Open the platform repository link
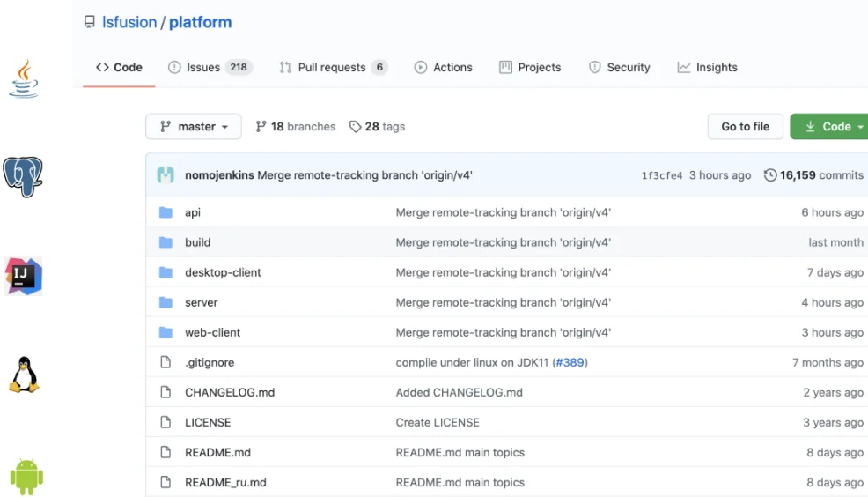This screenshot has width=868, height=497. coord(201,22)
